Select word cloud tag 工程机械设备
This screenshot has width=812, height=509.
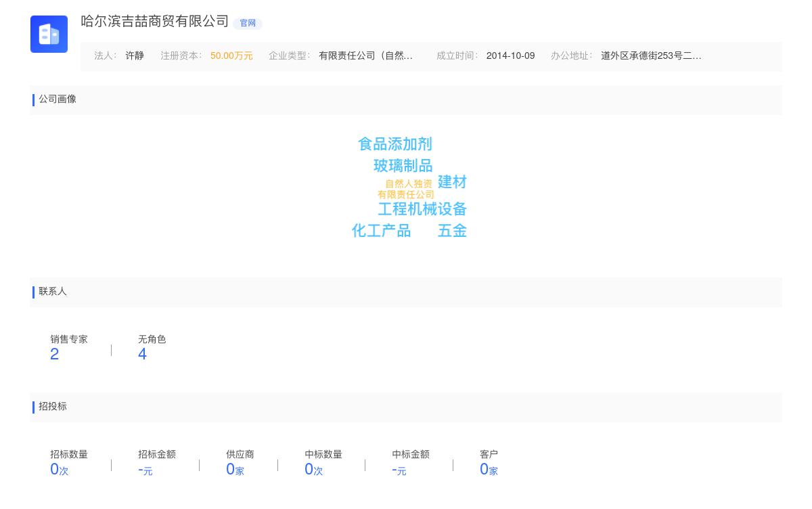tap(422, 209)
